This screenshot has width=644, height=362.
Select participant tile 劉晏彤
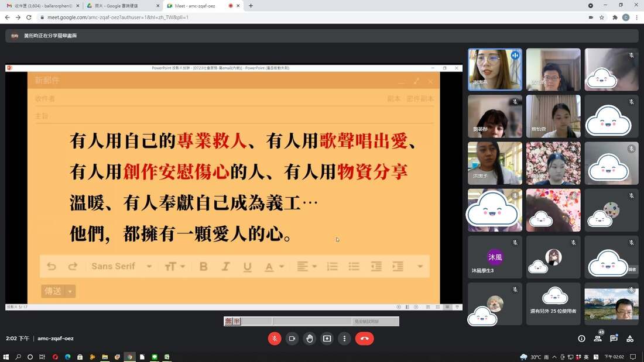[x=495, y=116]
